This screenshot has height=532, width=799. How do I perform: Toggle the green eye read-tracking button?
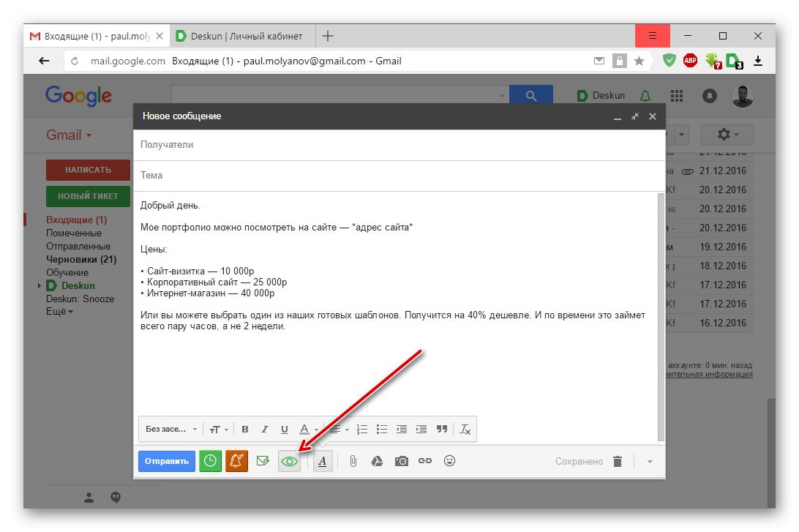pyautogui.click(x=290, y=461)
